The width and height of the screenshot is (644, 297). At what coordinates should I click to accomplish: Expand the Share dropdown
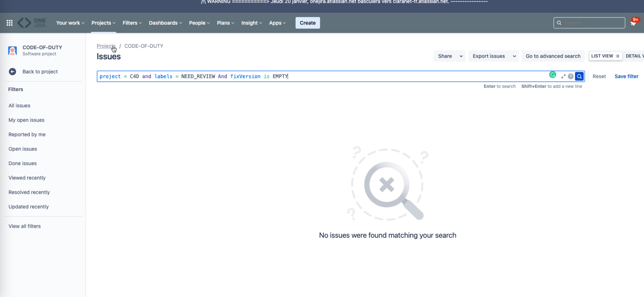(x=449, y=56)
